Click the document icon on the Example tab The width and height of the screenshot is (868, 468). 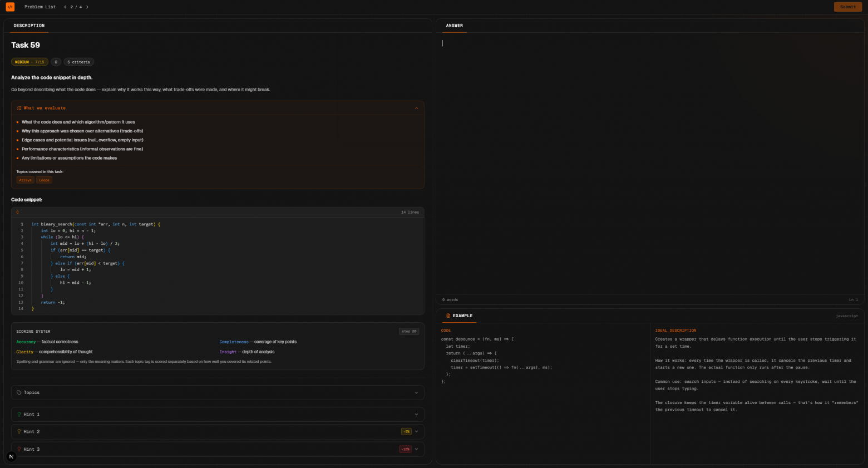point(448,316)
